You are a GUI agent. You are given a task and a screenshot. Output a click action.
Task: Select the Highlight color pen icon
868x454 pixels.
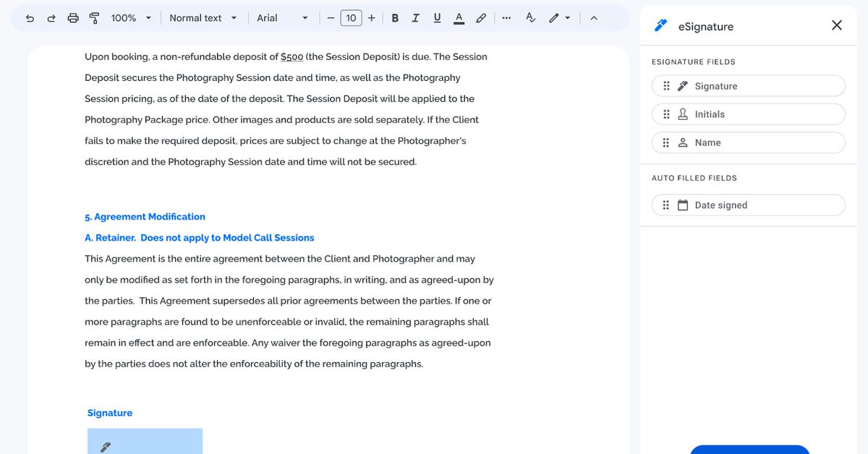coord(481,18)
